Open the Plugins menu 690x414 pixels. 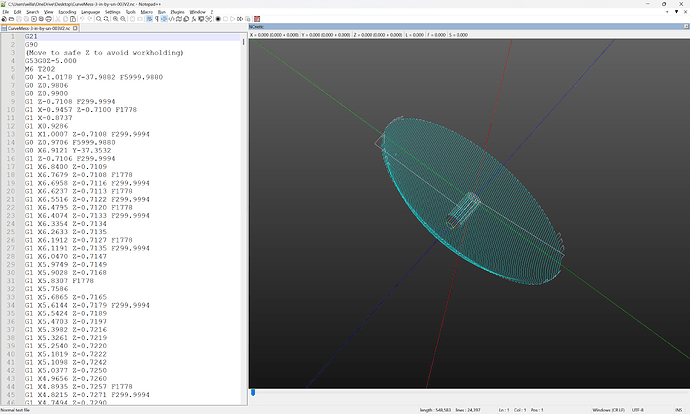pyautogui.click(x=176, y=12)
